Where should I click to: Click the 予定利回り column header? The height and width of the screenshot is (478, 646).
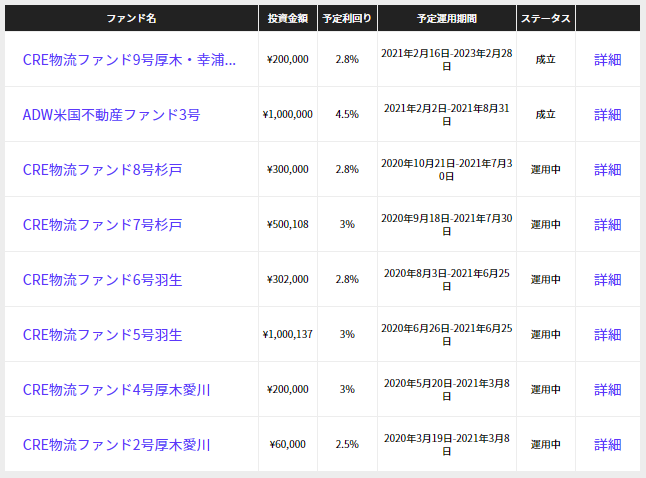pyautogui.click(x=347, y=18)
